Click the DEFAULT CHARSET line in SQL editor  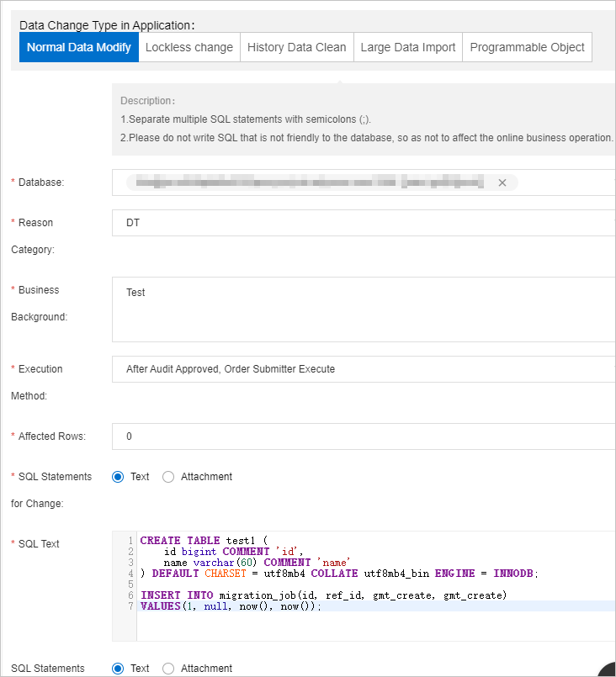tap(339, 574)
